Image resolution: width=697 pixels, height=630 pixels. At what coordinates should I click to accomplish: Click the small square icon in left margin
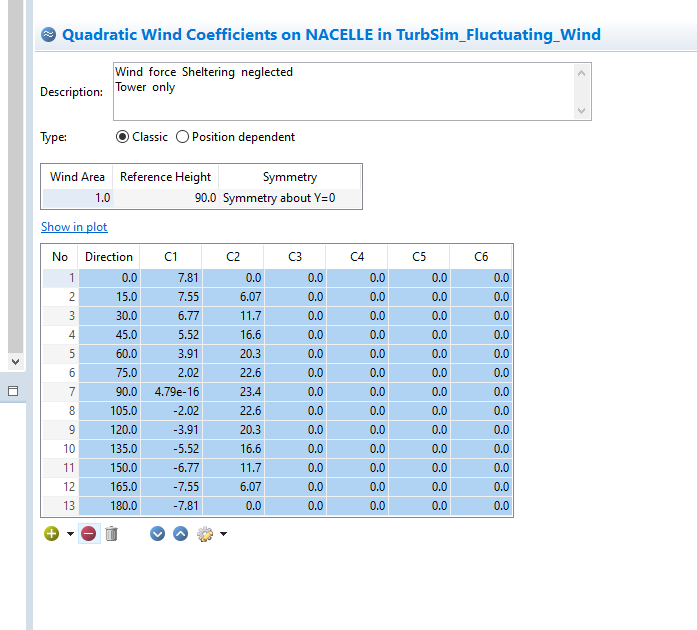(13, 391)
